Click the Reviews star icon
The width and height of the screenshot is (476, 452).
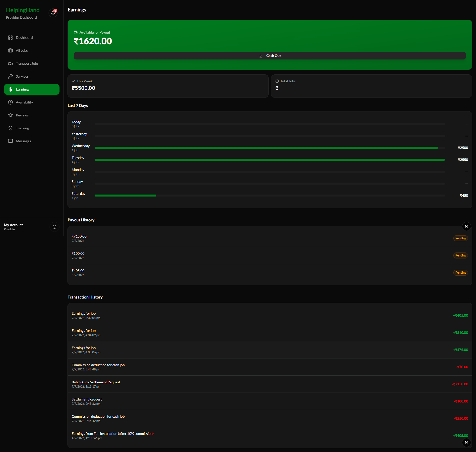coord(10,115)
